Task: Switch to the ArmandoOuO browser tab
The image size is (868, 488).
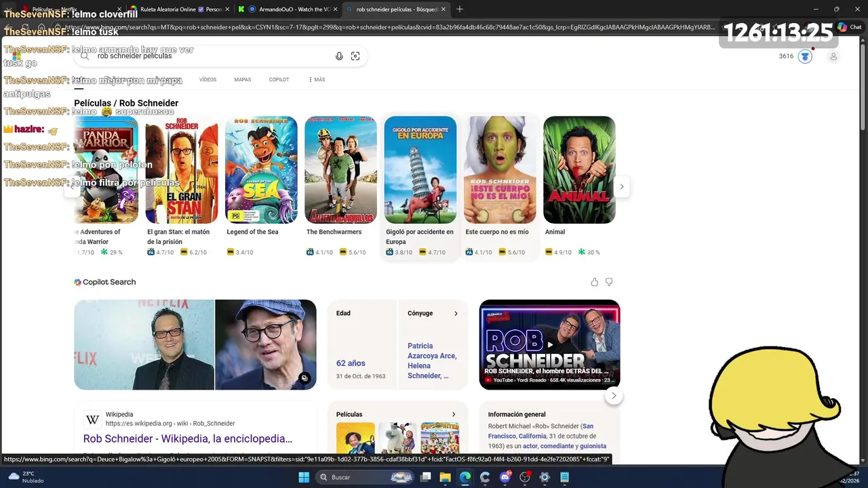Action: (288, 9)
